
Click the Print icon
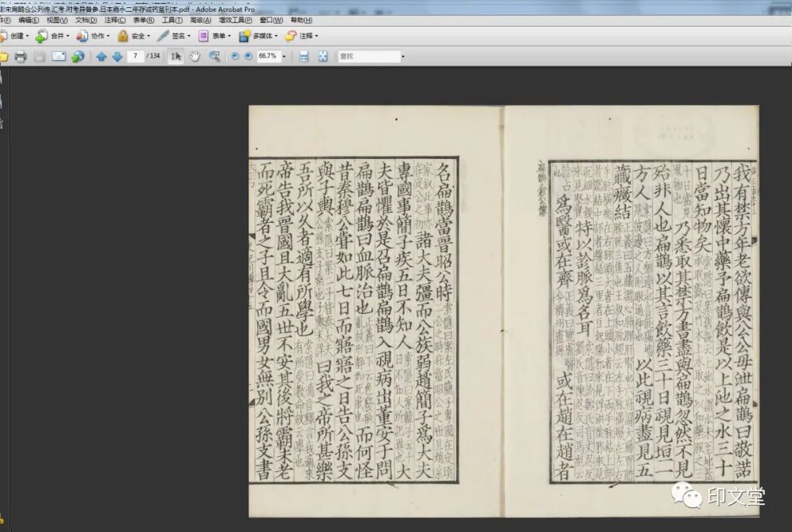pos(21,56)
